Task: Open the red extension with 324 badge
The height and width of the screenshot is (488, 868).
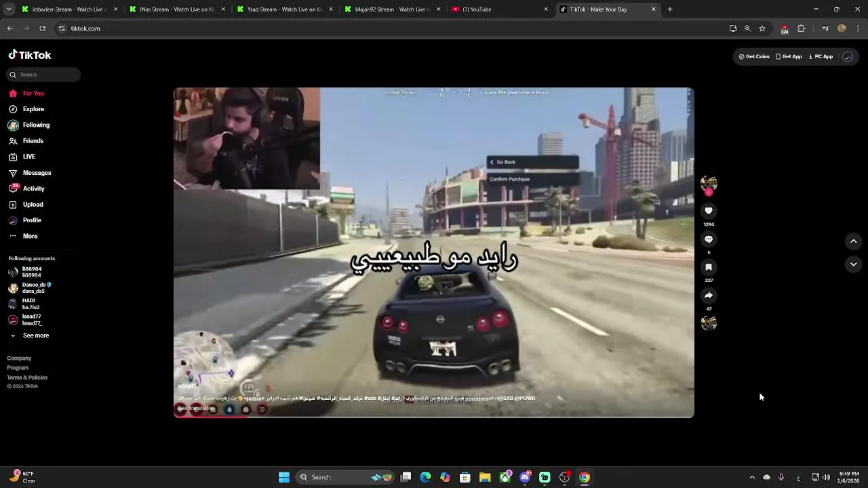Action: (785, 29)
